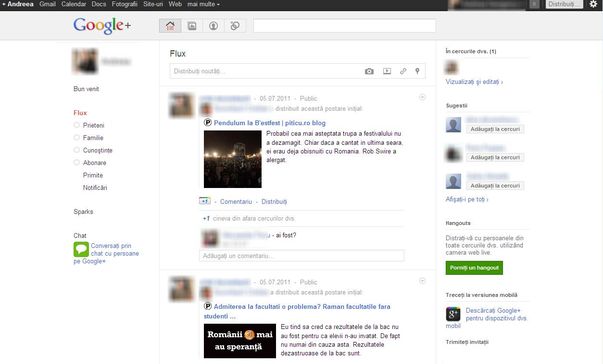This screenshot has width=603, height=364.
Task: Click the Google+ search field
Action: [x=345, y=26]
